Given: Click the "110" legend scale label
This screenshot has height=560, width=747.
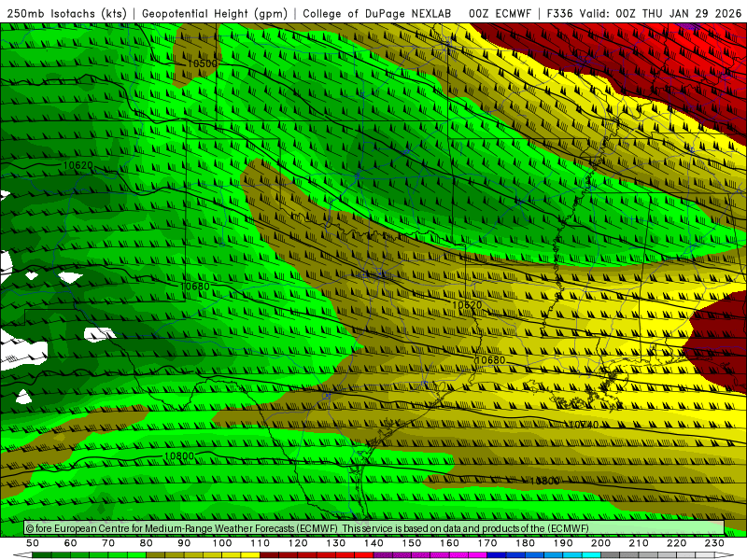Looking at the screenshot, I should 261,543.
